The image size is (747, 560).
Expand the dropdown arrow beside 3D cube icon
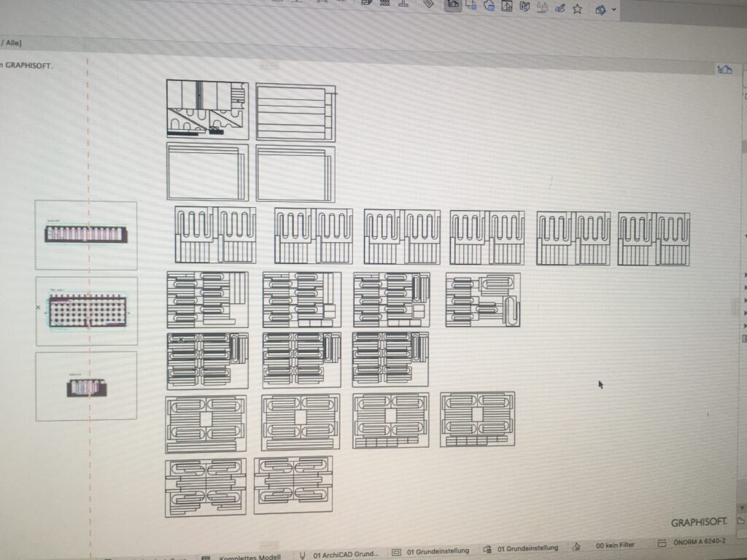tap(614, 9)
